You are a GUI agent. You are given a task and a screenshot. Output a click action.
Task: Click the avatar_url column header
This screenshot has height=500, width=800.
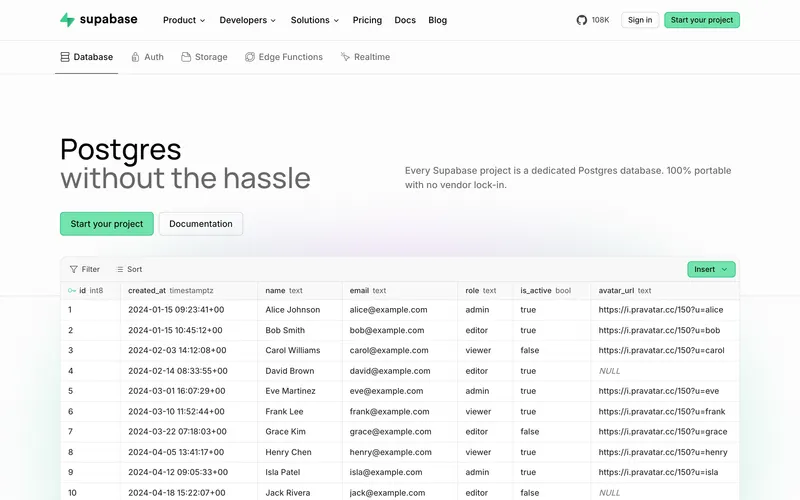pyautogui.click(x=665, y=290)
